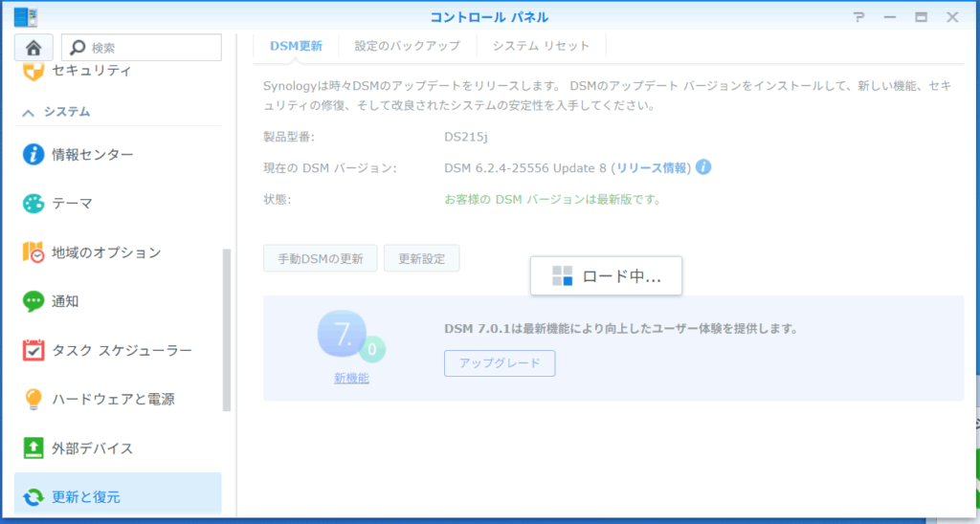Open External Devices (外部デバイス) icon

33,448
